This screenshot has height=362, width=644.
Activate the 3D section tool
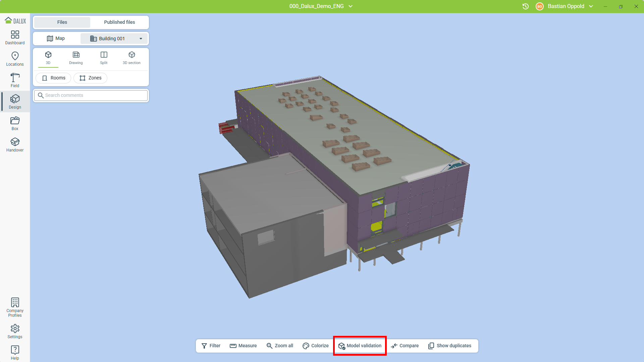click(131, 58)
